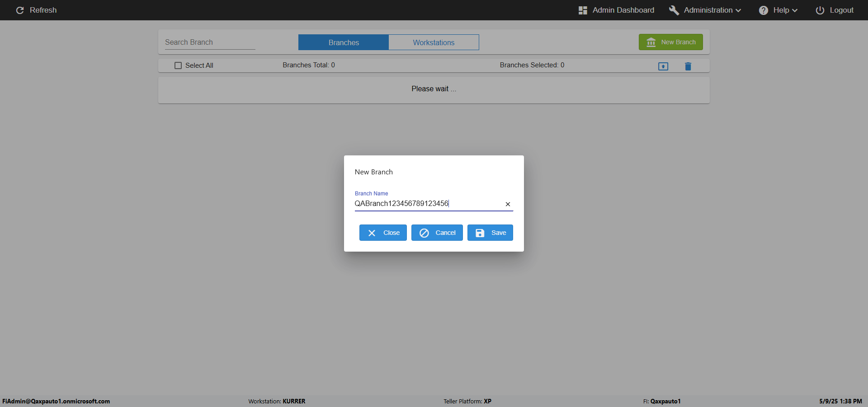Click FI: Qaxpauto1 in status bar
868x407 pixels.
(662, 401)
